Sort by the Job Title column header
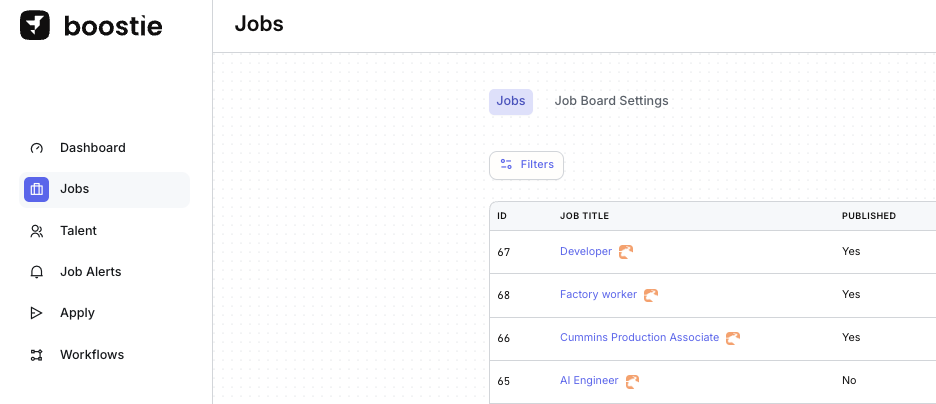936x404 pixels. tap(584, 216)
